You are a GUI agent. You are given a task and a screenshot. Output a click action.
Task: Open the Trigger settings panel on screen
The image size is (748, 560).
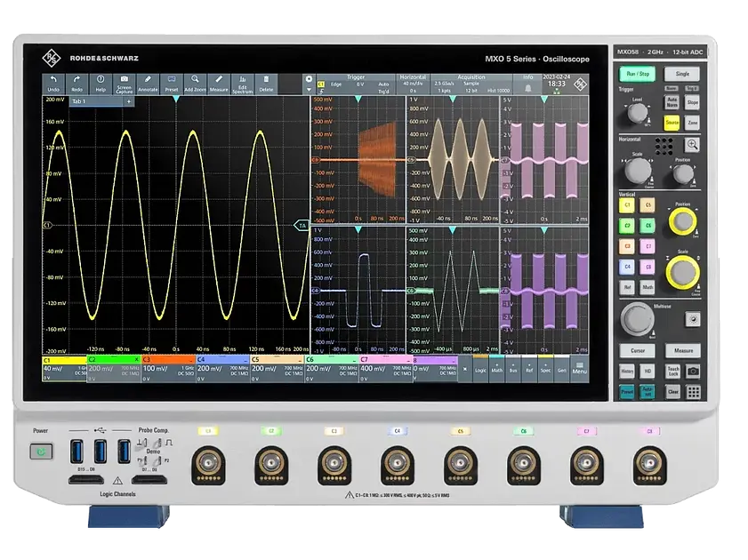pos(356,84)
